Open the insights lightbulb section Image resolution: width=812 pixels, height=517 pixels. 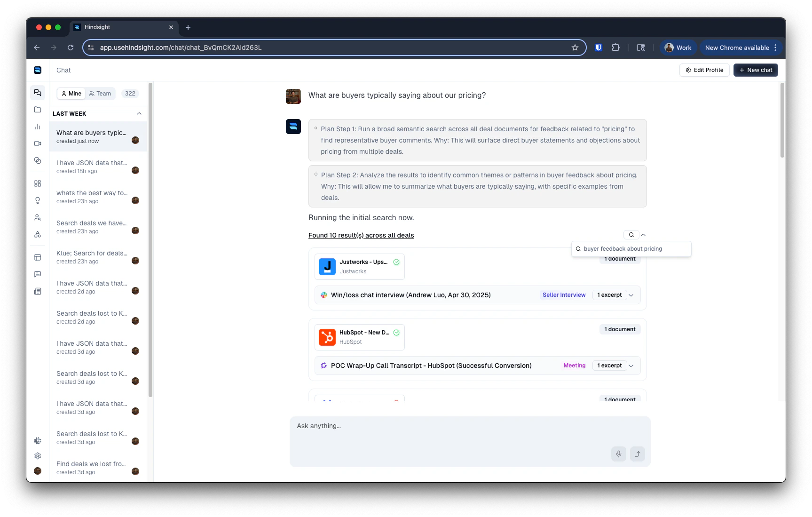38,200
